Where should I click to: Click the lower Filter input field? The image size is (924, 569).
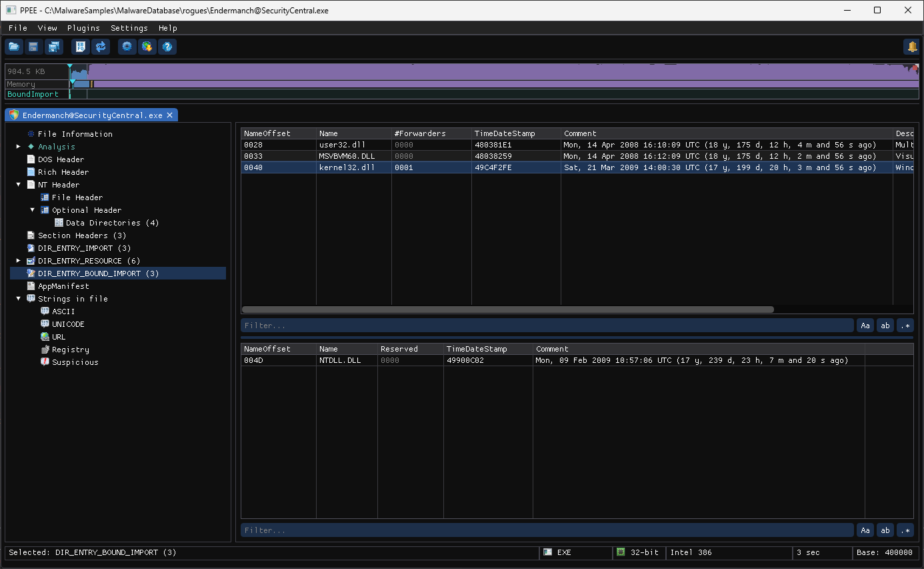click(547, 530)
